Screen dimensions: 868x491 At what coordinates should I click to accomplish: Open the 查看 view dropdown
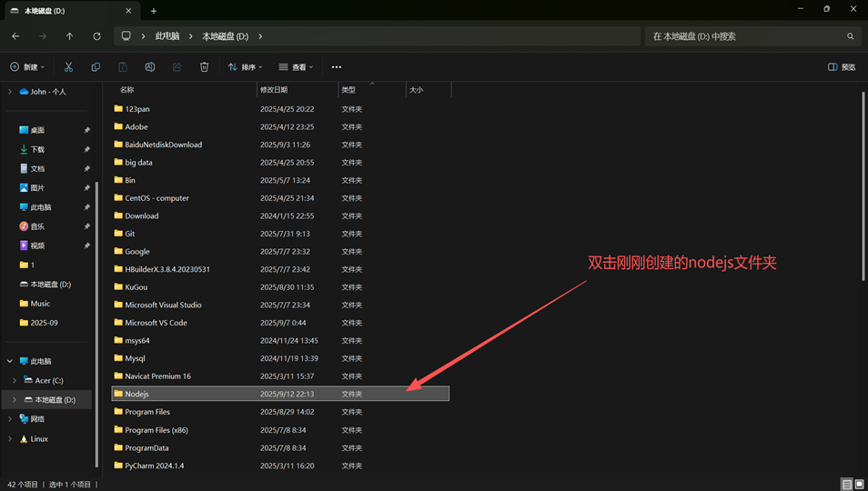coord(297,67)
